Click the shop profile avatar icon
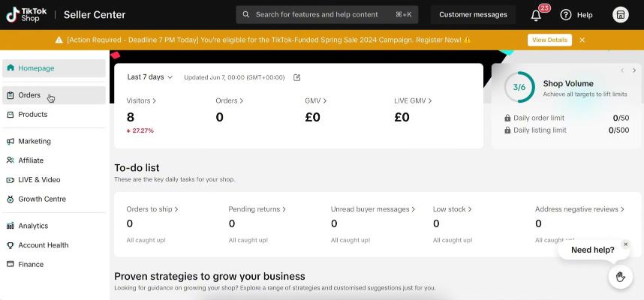Image resolution: width=644 pixels, height=300 pixels. [621, 15]
